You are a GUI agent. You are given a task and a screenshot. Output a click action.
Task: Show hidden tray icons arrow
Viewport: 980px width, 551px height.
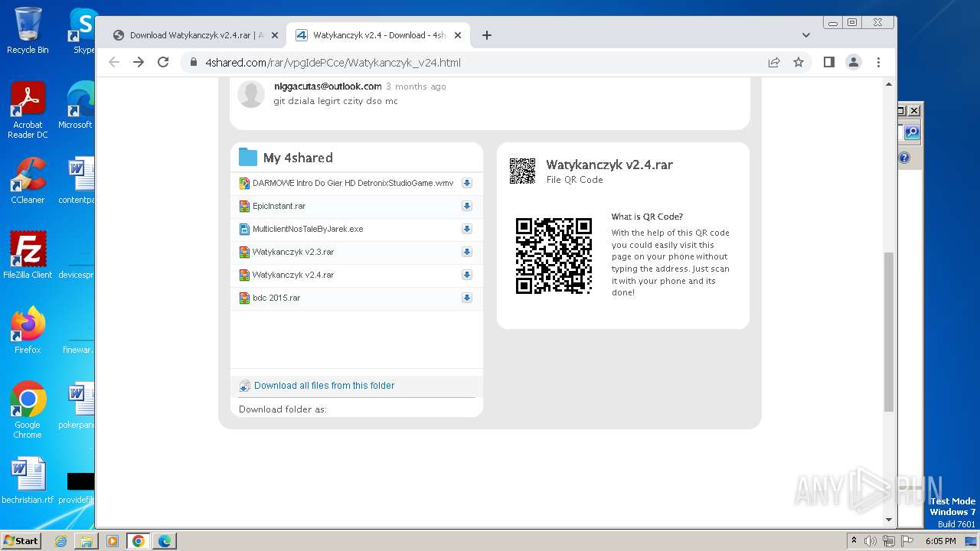(854, 541)
